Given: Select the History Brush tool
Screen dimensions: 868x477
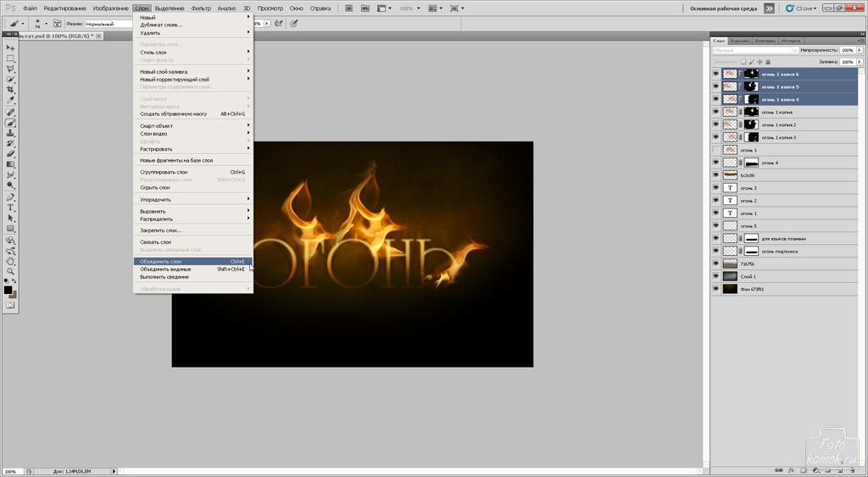Looking at the screenshot, I should [x=10, y=144].
